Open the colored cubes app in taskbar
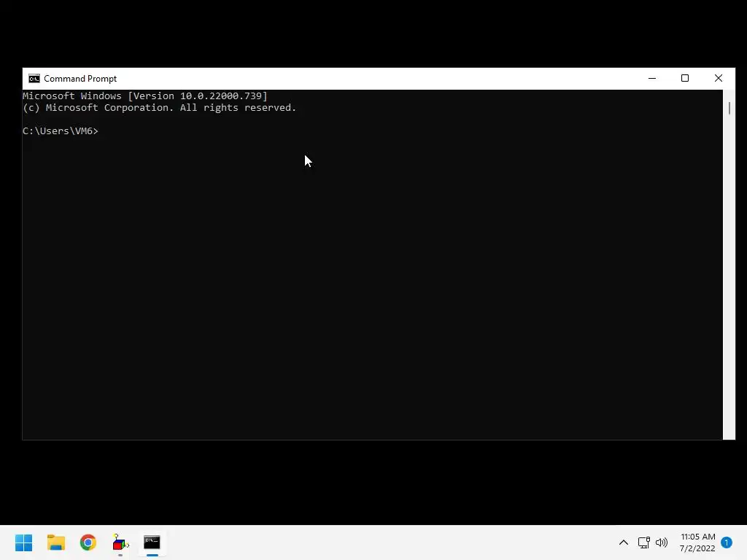The width and height of the screenshot is (747, 560). (120, 542)
